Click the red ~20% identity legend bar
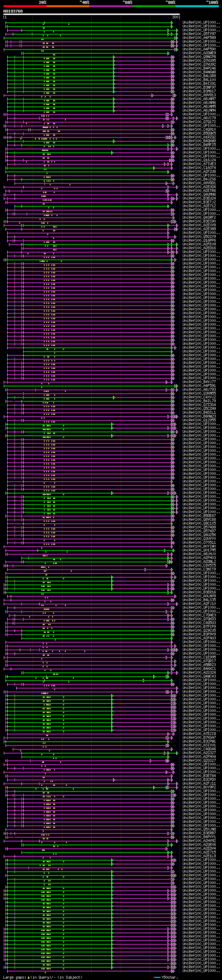Viewport: 222px width, 980px height. [25, 6]
